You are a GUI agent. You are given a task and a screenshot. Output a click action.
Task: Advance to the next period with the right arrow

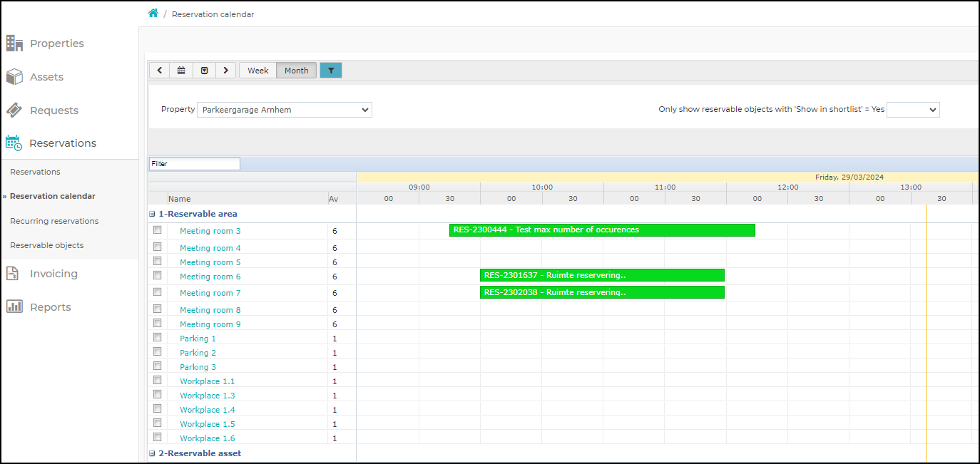pyautogui.click(x=225, y=70)
